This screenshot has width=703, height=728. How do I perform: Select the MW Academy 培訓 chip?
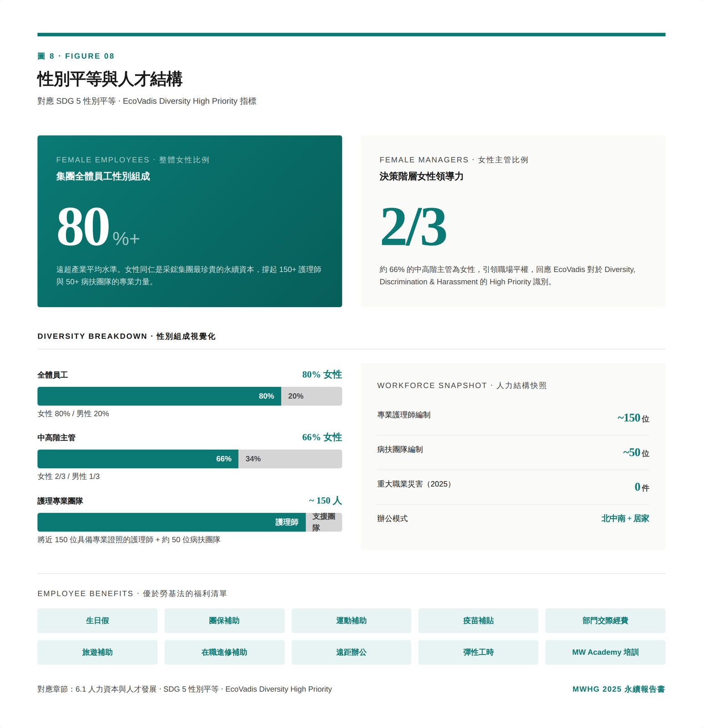605,652
